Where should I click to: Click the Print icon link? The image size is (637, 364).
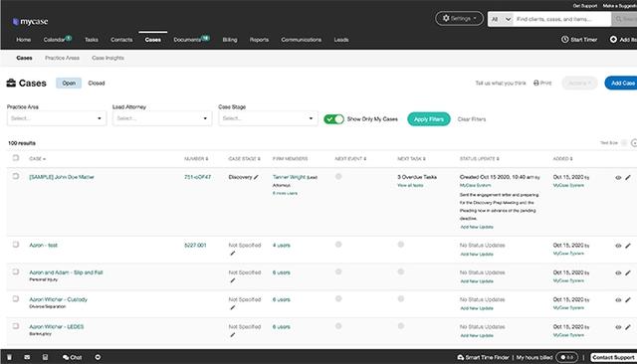542,83
